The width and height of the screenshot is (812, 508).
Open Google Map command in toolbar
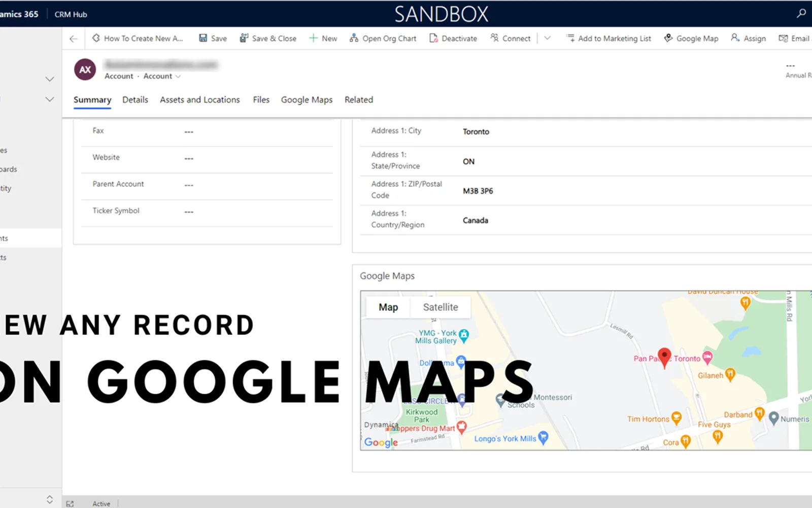(691, 39)
